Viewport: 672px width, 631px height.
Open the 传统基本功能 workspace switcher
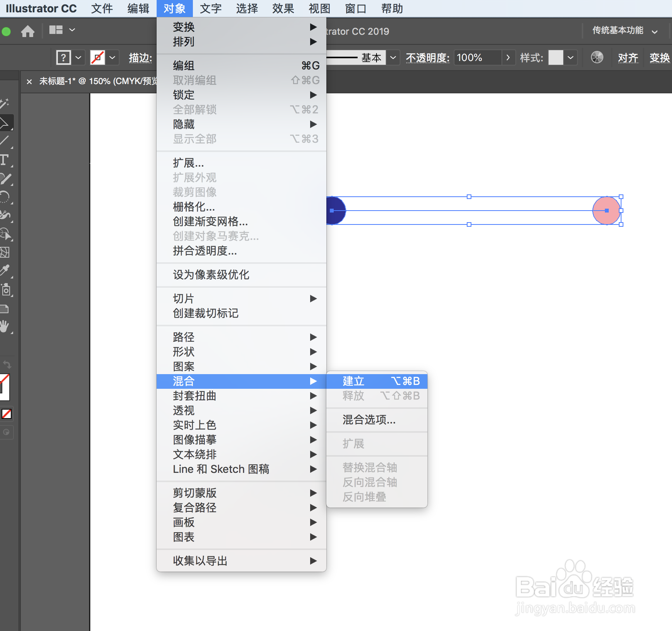625,30
